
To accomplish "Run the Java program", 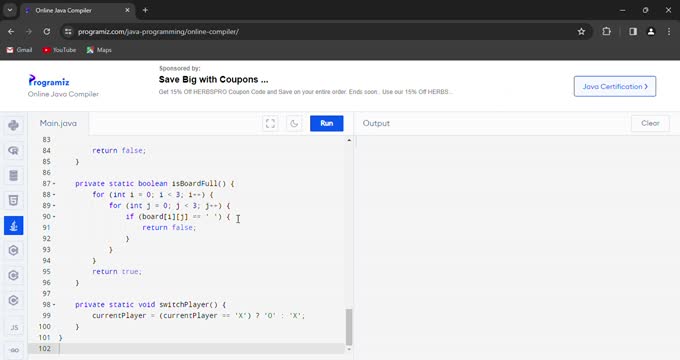I will (x=327, y=123).
